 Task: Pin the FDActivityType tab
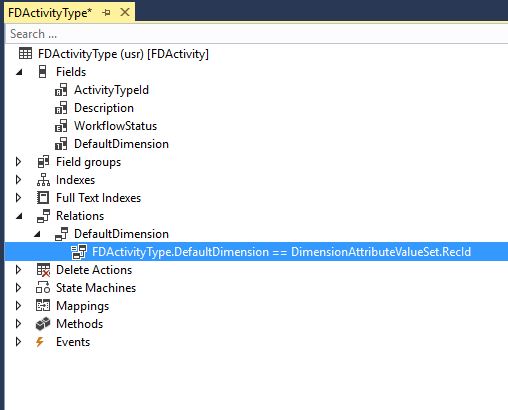coord(107,13)
